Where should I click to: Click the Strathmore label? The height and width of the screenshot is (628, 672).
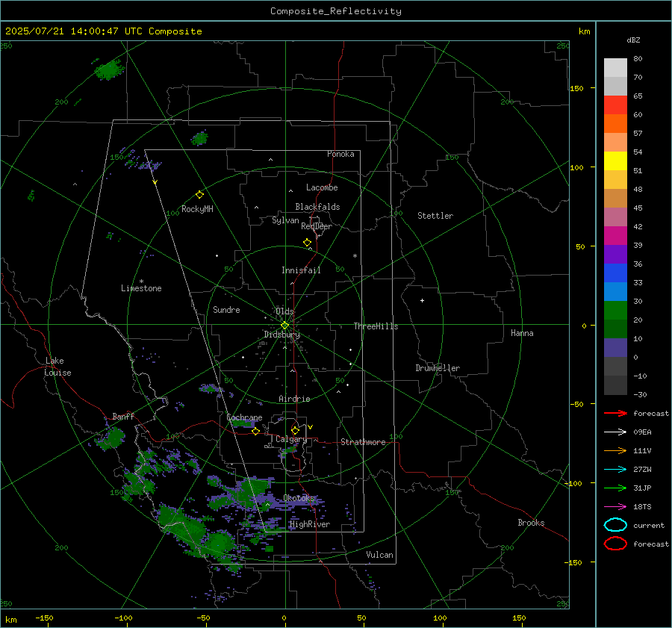363,442
